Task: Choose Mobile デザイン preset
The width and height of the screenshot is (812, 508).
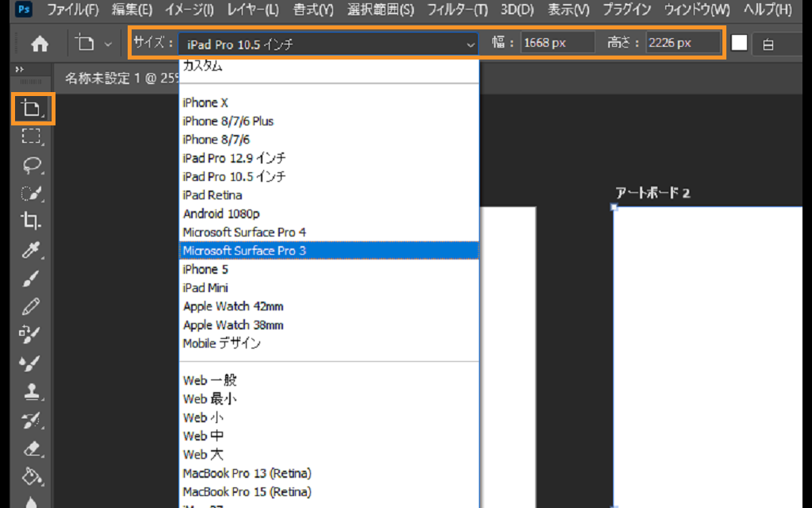Action: (328, 343)
